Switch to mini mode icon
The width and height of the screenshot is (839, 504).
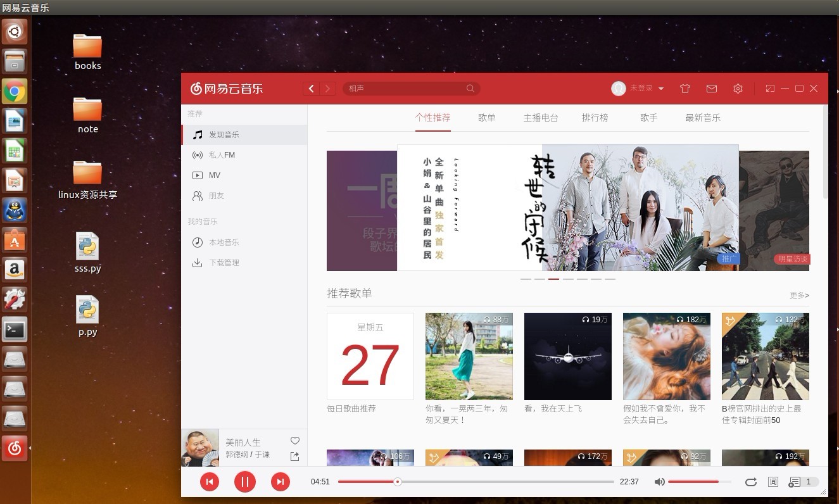click(770, 89)
